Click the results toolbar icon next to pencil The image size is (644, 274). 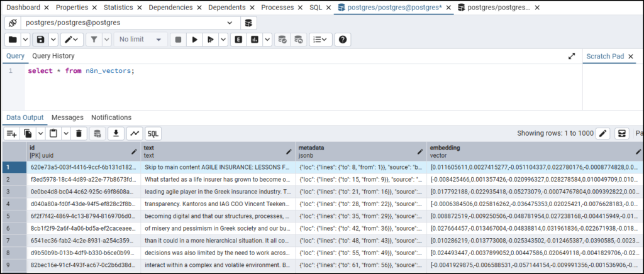point(623,133)
